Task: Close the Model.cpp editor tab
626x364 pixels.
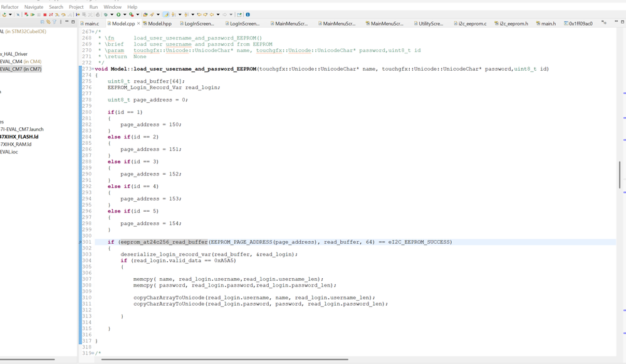Action: point(138,24)
